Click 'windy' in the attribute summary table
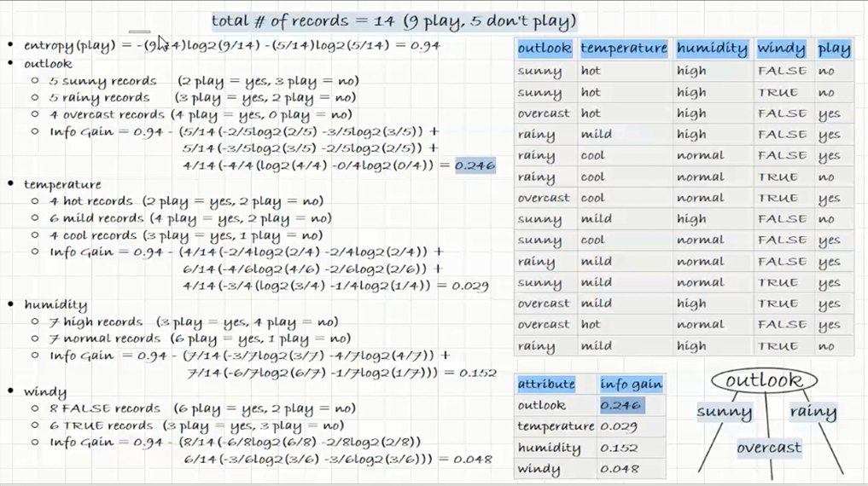This screenshot has width=868, height=486. [539, 469]
